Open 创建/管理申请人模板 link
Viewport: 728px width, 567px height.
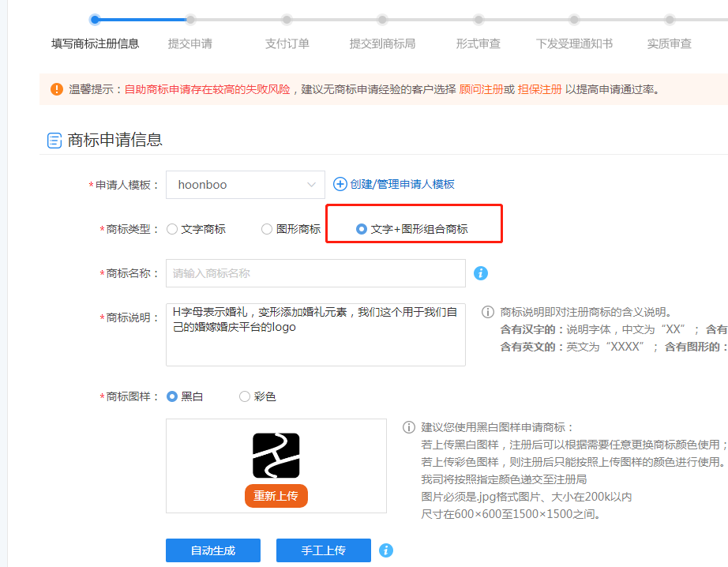pyautogui.click(x=402, y=184)
